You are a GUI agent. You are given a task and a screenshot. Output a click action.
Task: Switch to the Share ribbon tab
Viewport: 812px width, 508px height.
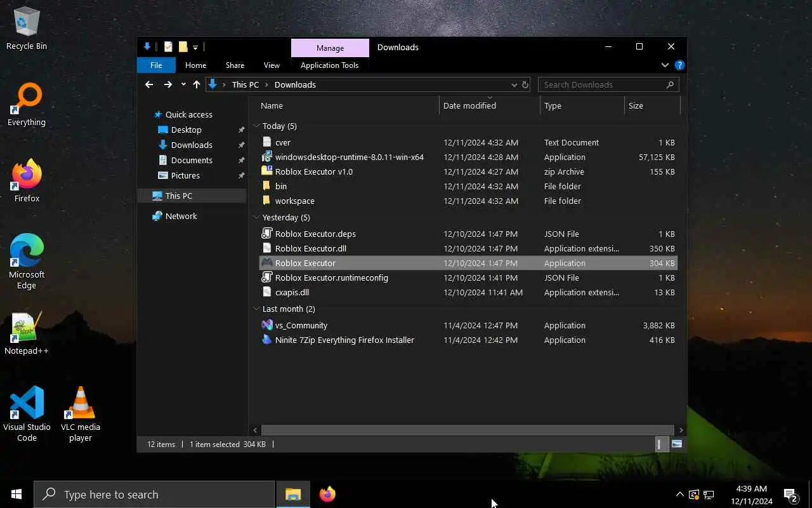235,65
